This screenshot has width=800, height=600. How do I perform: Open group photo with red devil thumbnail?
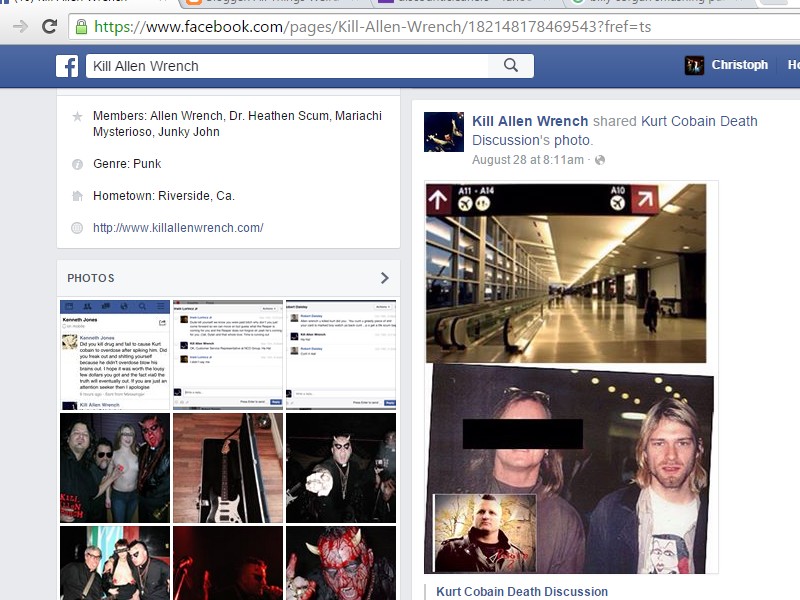point(115,468)
